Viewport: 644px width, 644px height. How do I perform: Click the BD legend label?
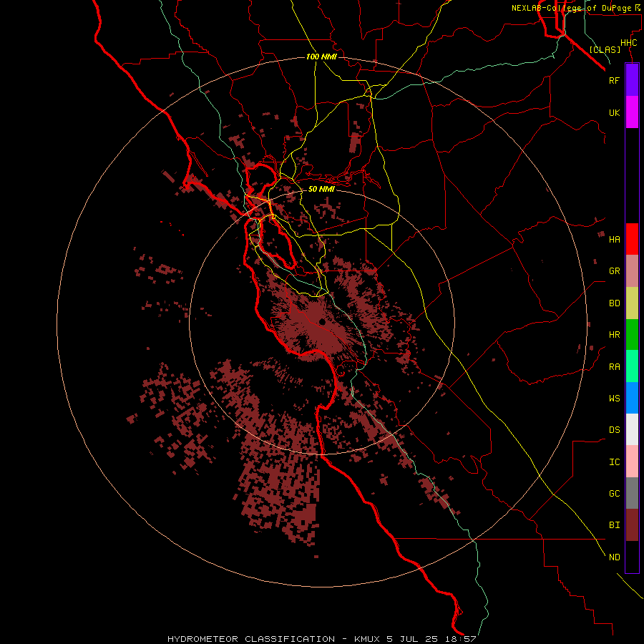pos(614,303)
